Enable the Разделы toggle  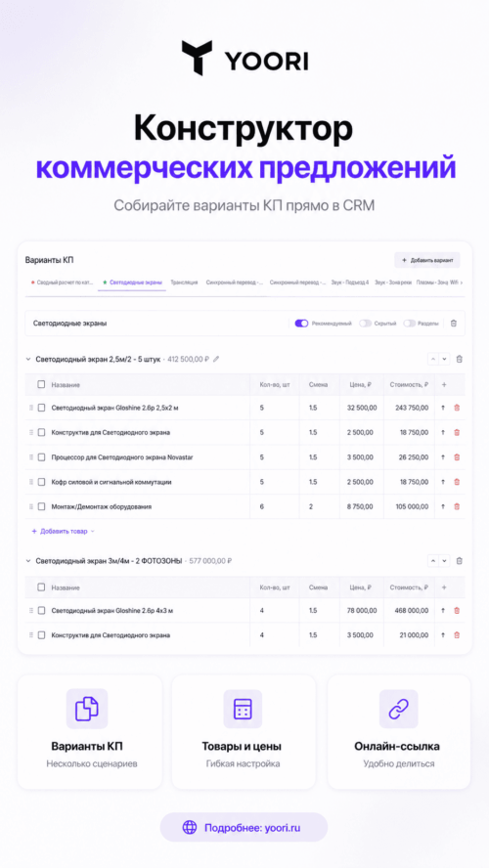[409, 324]
